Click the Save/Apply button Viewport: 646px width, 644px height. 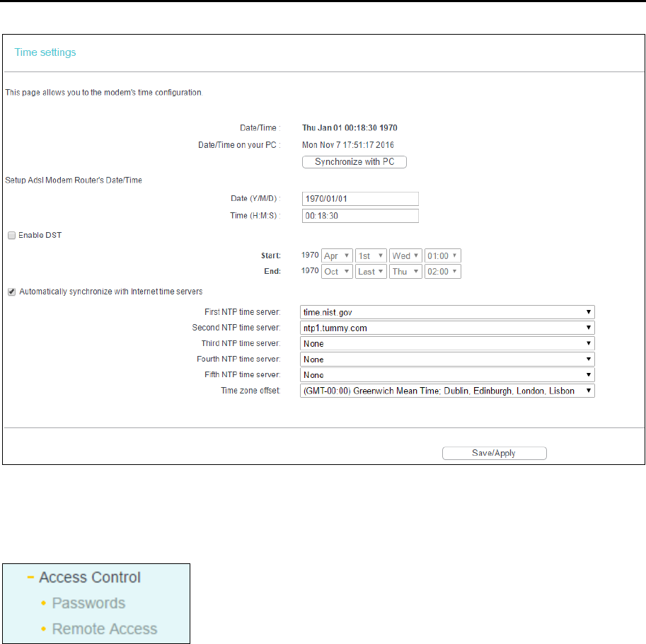click(x=495, y=453)
